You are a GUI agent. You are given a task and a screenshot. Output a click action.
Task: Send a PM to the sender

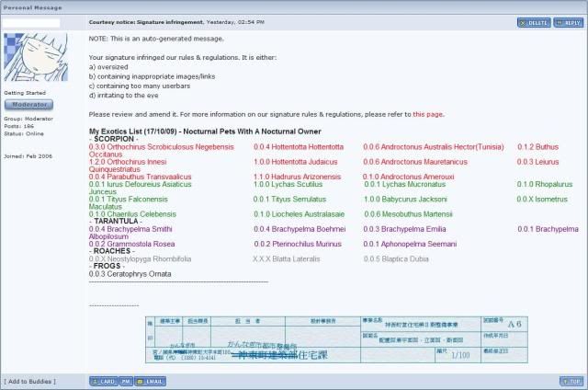pyautogui.click(x=124, y=381)
